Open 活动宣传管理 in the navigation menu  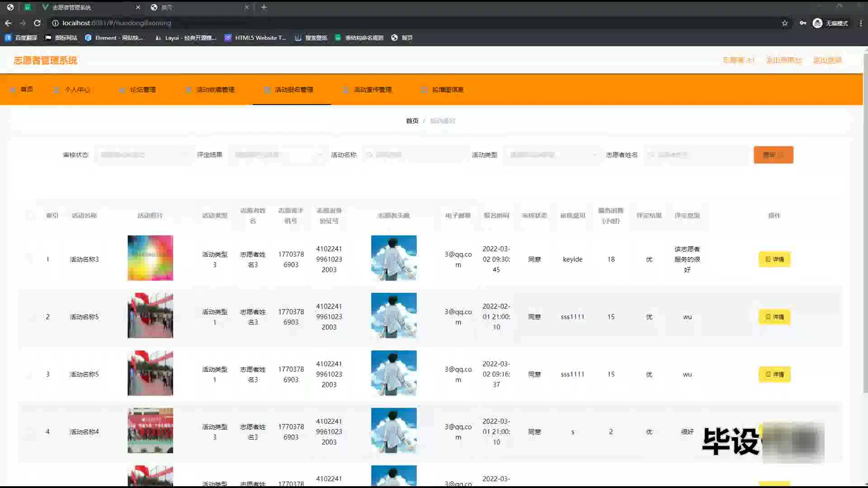coord(373,90)
